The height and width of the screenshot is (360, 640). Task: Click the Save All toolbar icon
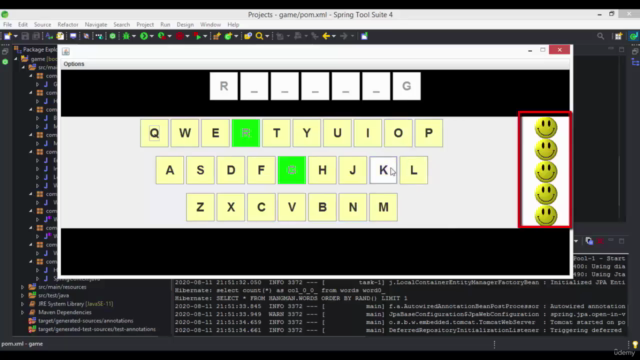click(x=36, y=36)
